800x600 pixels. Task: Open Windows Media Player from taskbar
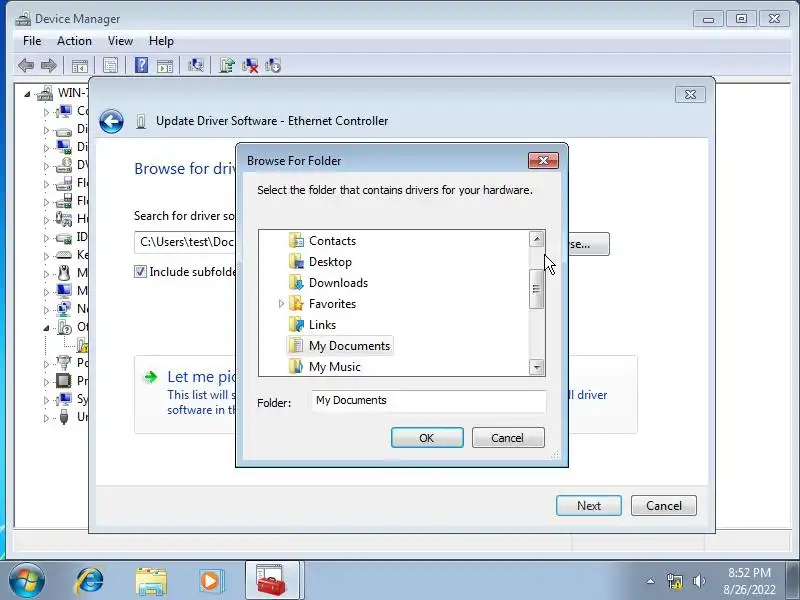coord(210,581)
